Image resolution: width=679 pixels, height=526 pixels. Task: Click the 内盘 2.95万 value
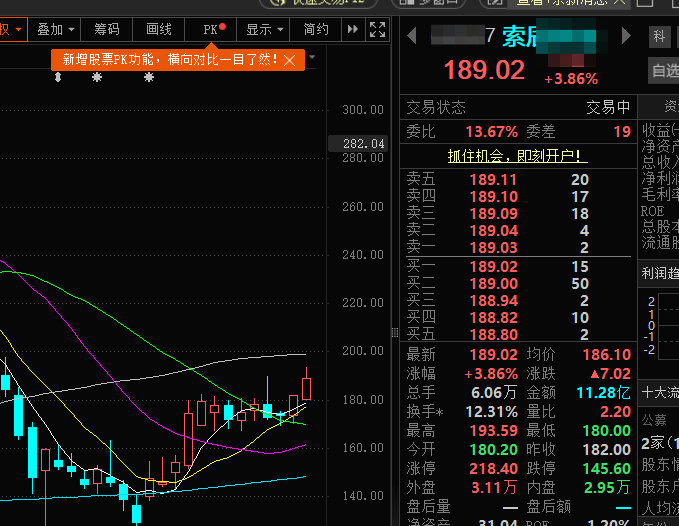[x=607, y=488]
